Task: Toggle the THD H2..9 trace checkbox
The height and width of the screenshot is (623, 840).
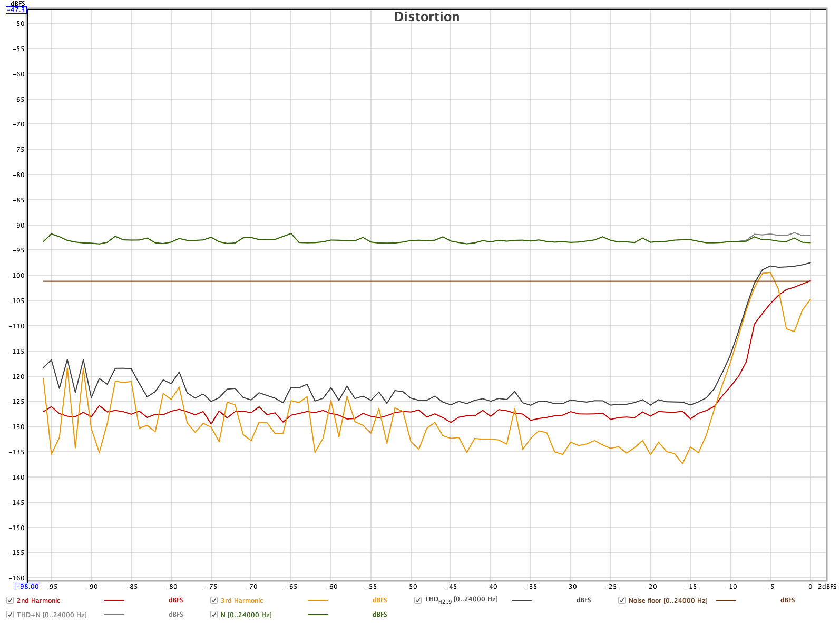Action: (x=418, y=600)
